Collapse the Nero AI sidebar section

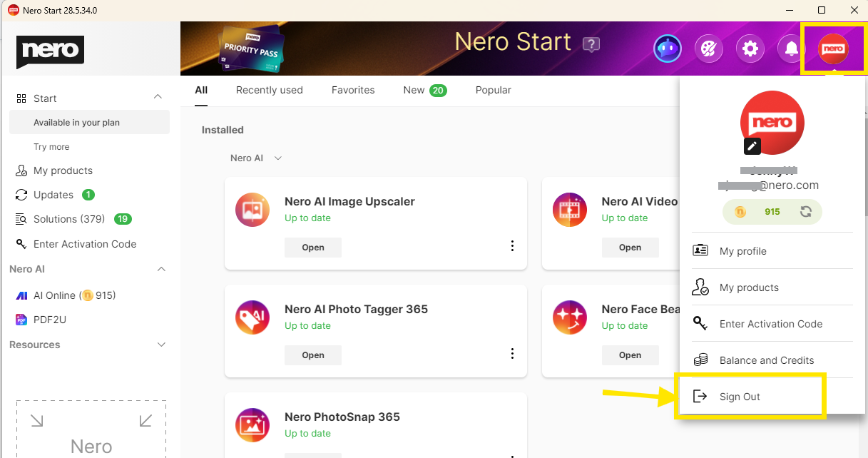(x=161, y=269)
